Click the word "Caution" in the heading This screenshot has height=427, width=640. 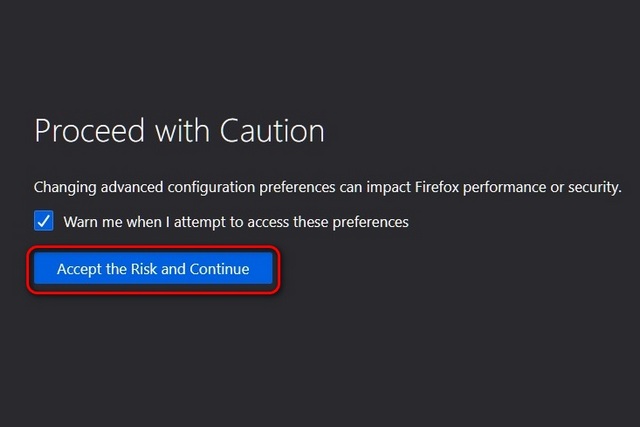tap(275, 132)
